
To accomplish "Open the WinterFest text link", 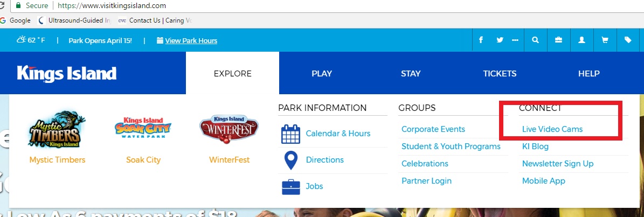I will click(229, 160).
